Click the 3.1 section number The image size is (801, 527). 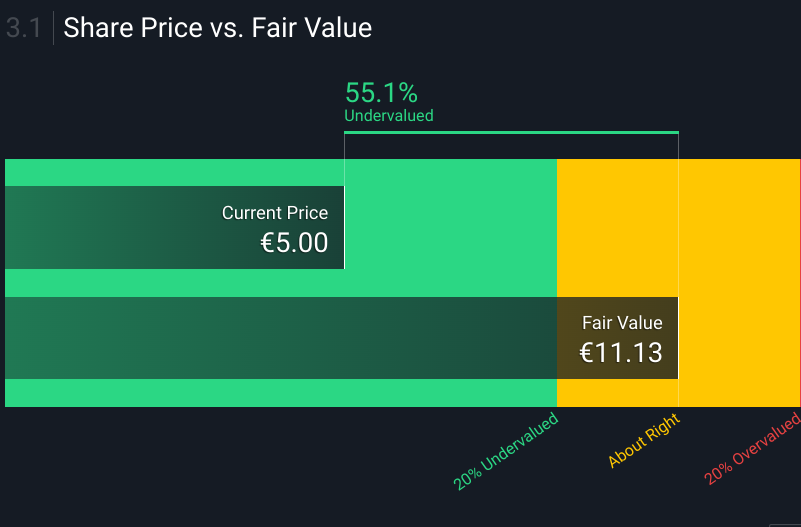click(23, 28)
